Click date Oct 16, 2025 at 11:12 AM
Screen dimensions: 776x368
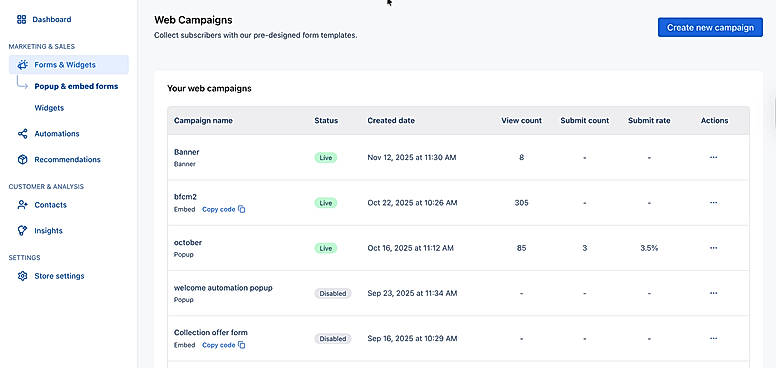[x=410, y=248]
